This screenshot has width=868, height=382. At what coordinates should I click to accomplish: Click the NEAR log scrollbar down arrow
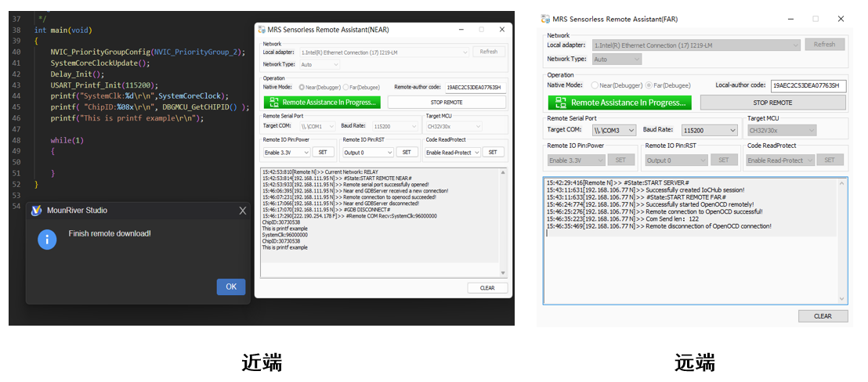(x=503, y=273)
